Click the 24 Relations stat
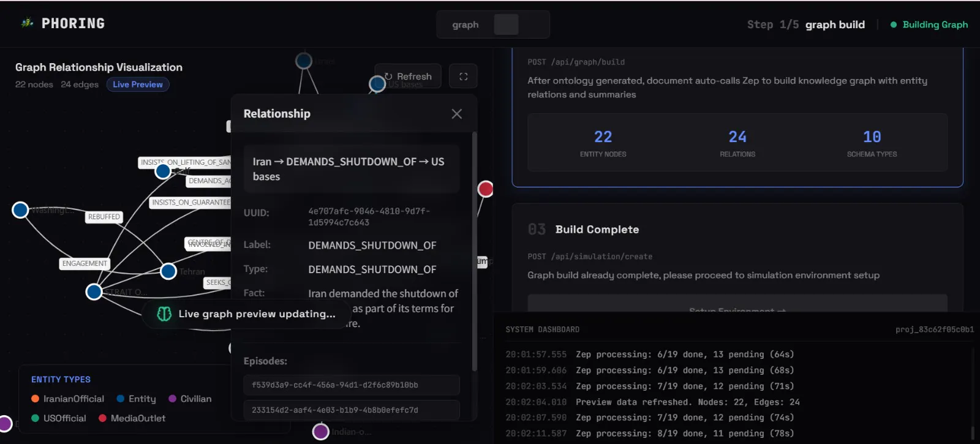 (737, 143)
